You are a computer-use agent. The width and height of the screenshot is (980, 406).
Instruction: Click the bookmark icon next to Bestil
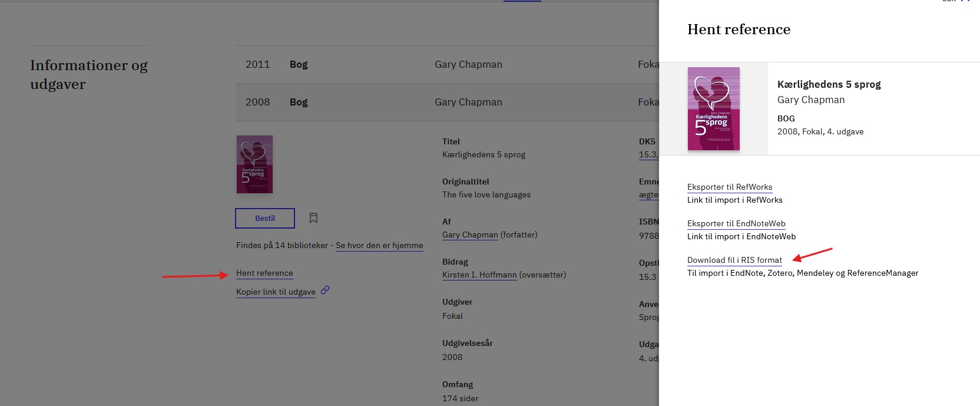313,218
